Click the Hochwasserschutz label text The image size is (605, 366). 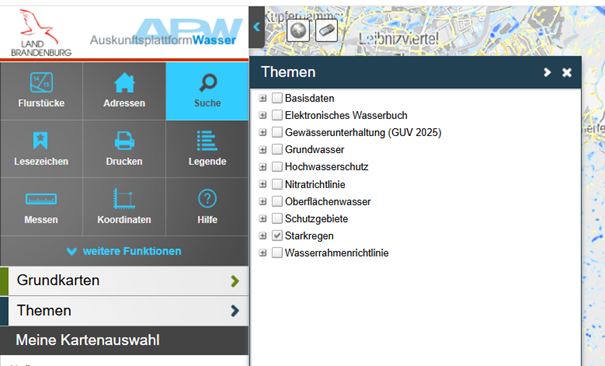[x=326, y=167]
